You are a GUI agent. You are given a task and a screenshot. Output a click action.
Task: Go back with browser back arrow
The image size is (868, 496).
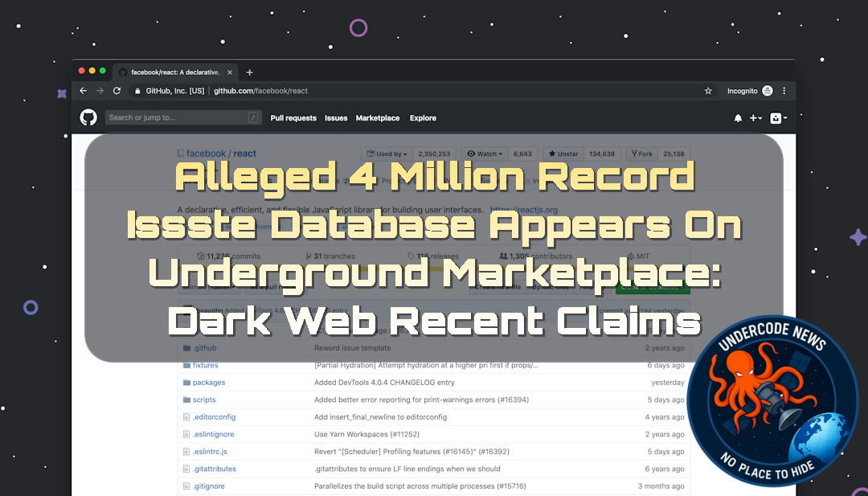83,91
